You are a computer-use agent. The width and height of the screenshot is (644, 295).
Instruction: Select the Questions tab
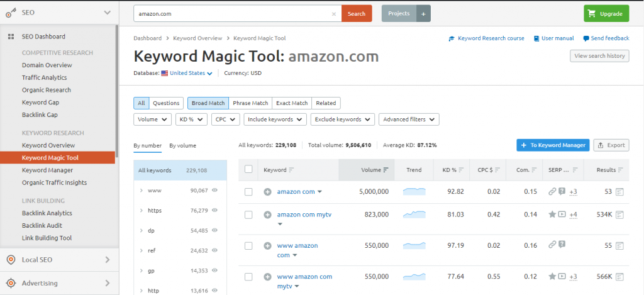coord(166,103)
